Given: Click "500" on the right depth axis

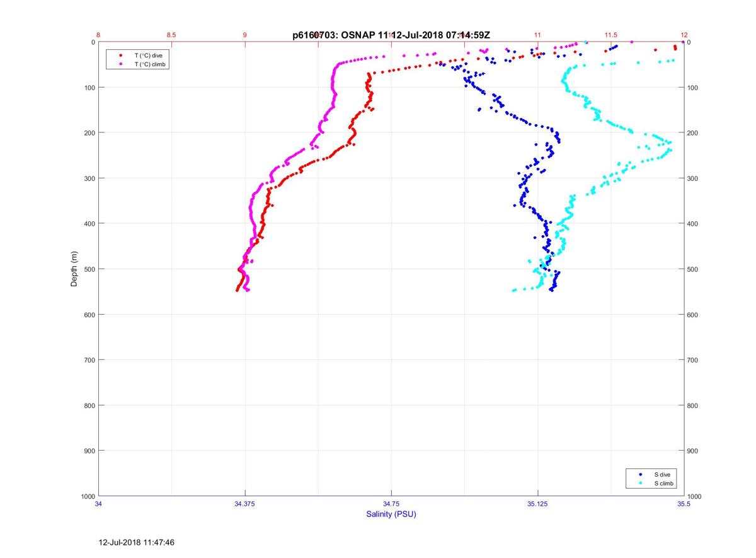Looking at the screenshot, I should (x=693, y=269).
